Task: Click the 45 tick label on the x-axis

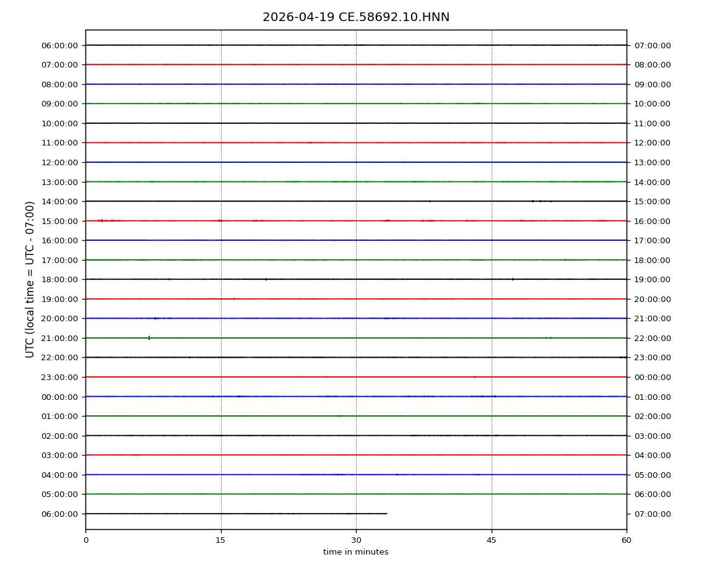Action: click(492, 540)
